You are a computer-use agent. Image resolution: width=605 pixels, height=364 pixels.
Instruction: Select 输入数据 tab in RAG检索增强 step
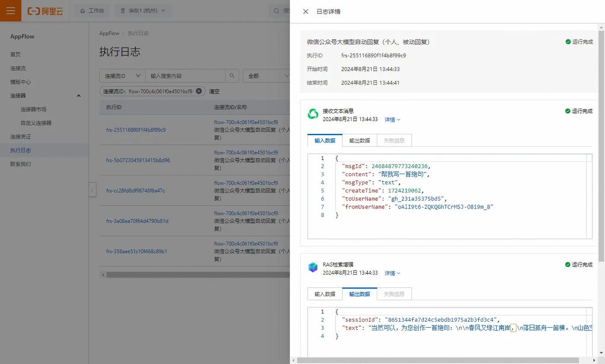(325, 294)
